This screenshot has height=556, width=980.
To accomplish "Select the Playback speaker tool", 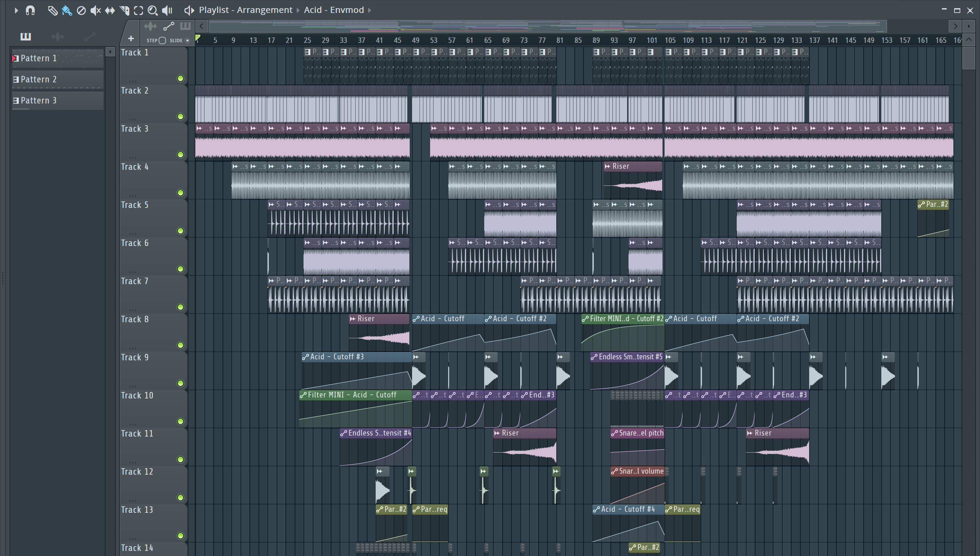I will click(x=167, y=10).
